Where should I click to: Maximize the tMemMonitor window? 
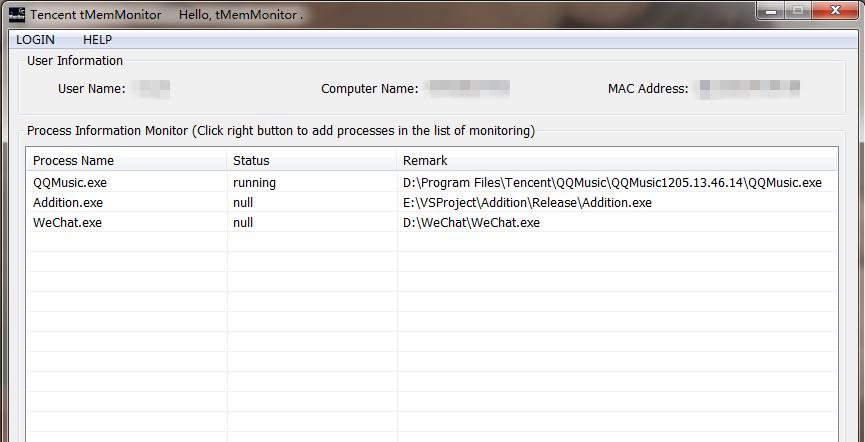tap(798, 10)
